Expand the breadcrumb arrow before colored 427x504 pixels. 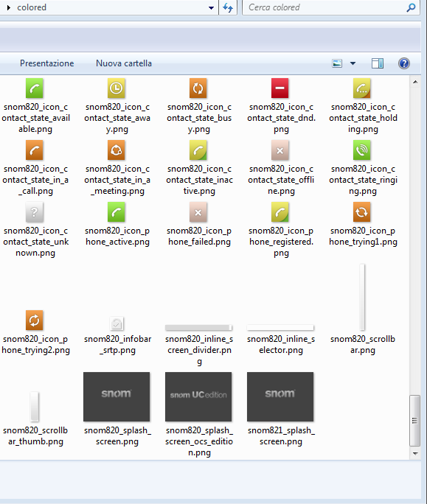(x=9, y=7)
